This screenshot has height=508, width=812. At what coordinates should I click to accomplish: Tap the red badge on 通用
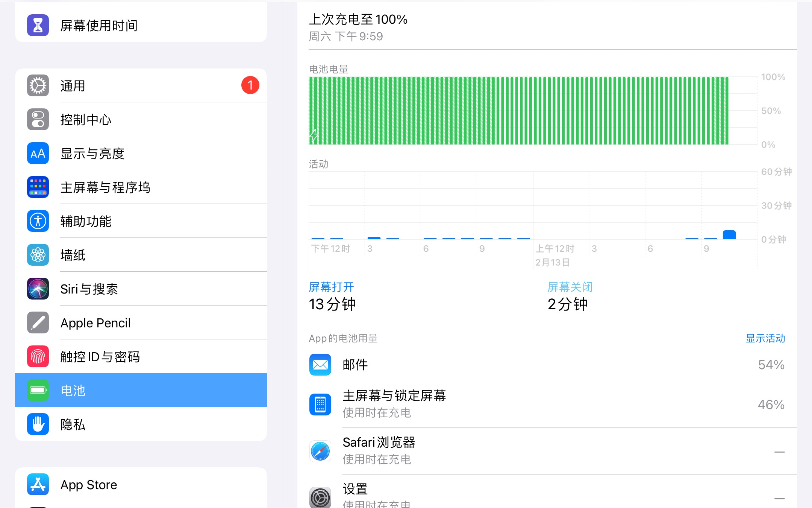(250, 85)
